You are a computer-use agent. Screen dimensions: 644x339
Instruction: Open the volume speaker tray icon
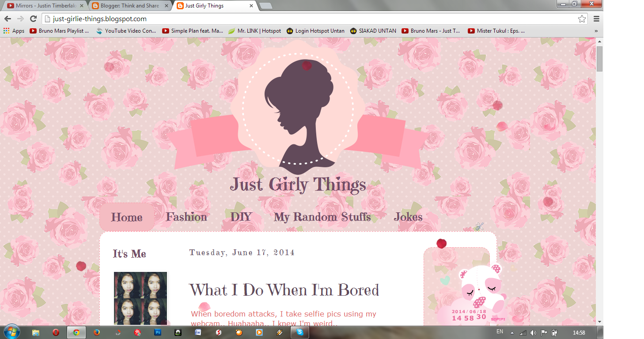[533, 332]
